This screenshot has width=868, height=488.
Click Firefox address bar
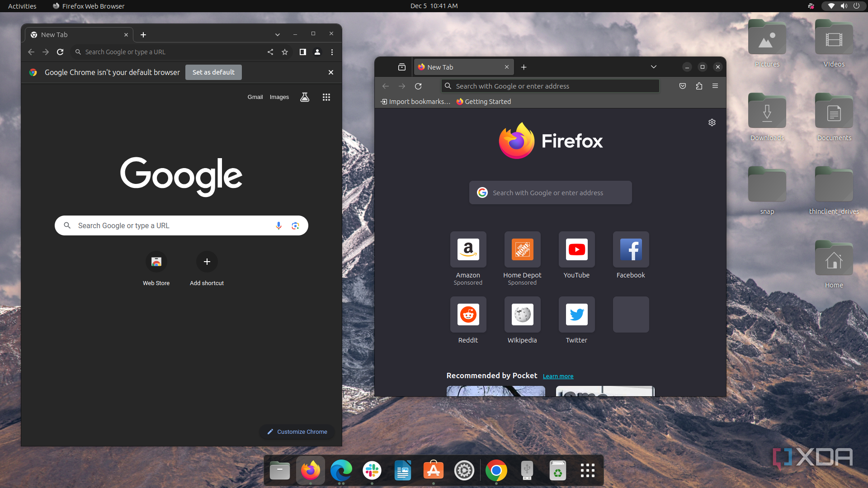tap(550, 86)
